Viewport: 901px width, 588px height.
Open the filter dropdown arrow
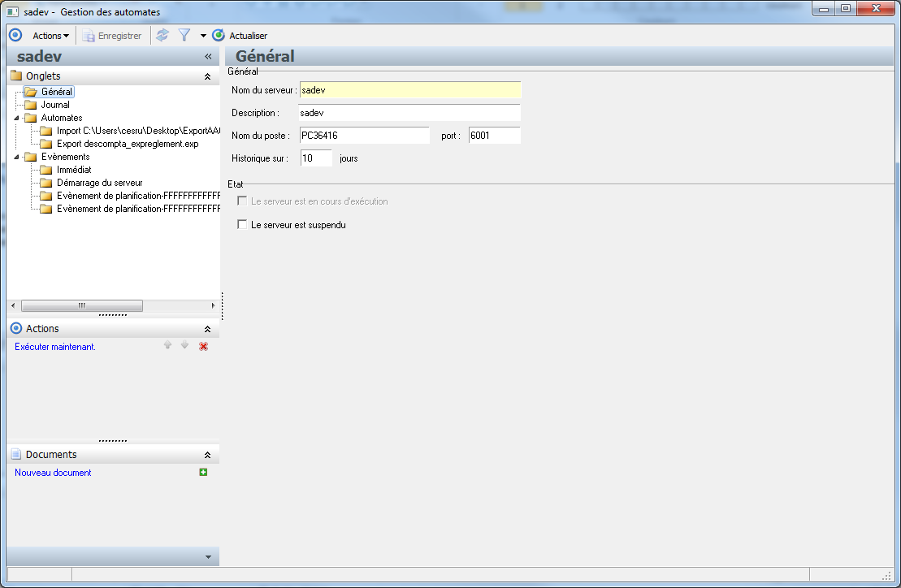[203, 36]
